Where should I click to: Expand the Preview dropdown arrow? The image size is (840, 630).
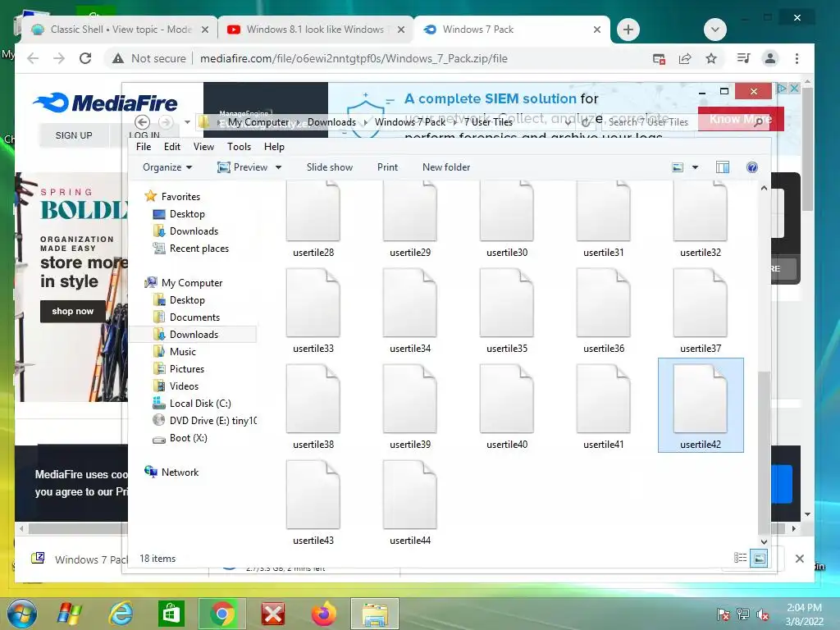point(279,167)
